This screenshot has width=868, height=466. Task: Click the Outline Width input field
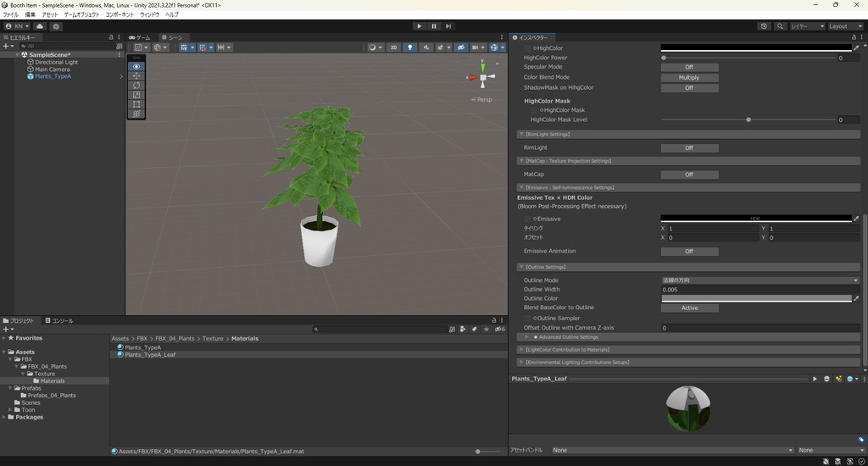(x=760, y=290)
